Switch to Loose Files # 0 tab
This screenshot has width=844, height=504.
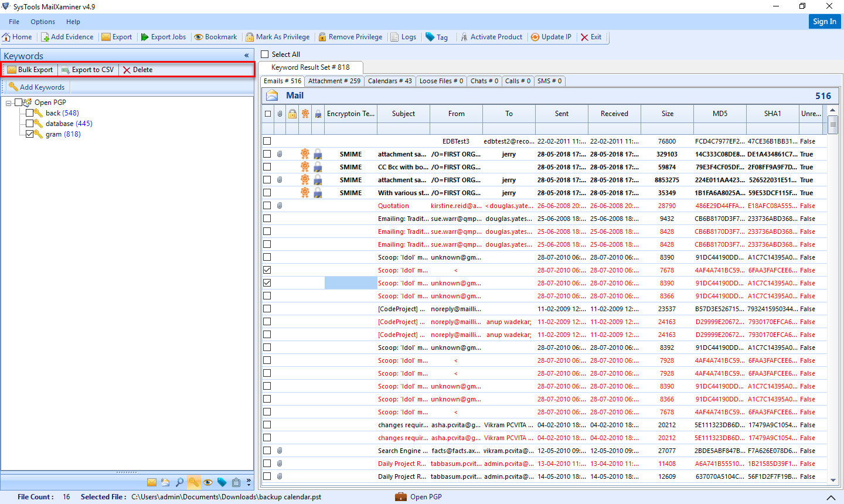441,81
